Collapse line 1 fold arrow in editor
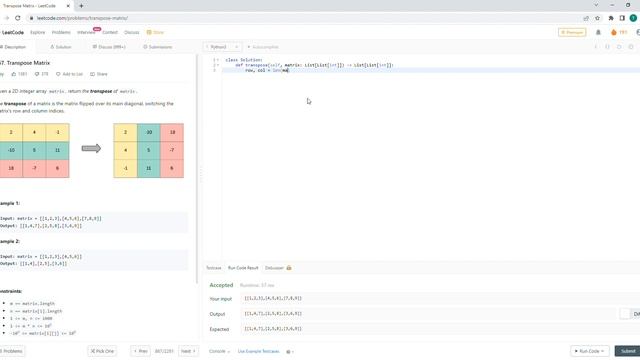This screenshot has width=640, height=360. click(x=218, y=60)
